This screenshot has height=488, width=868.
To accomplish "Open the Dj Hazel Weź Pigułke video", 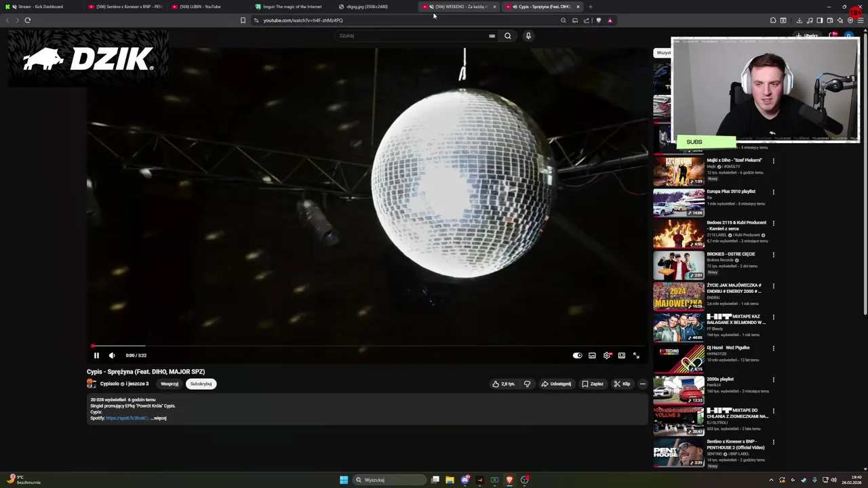I will click(x=679, y=359).
